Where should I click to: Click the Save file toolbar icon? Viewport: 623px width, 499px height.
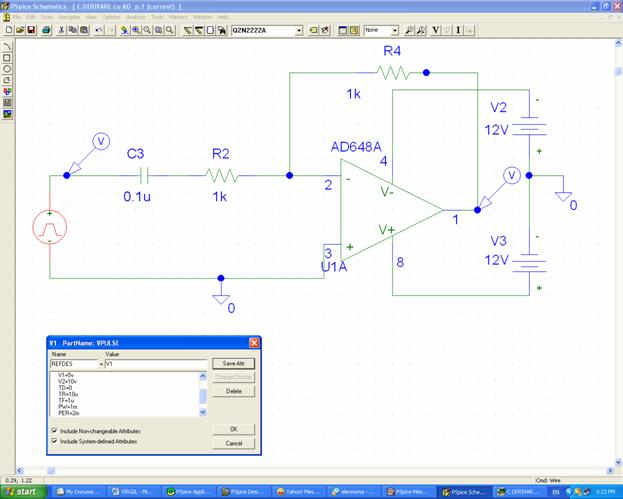click(32, 31)
